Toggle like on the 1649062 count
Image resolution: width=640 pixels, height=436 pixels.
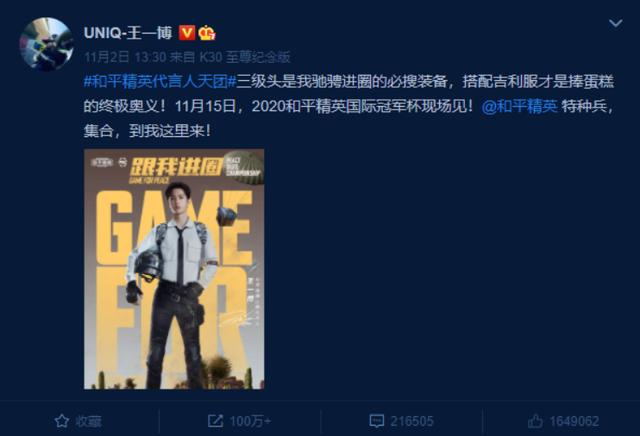tap(574, 421)
